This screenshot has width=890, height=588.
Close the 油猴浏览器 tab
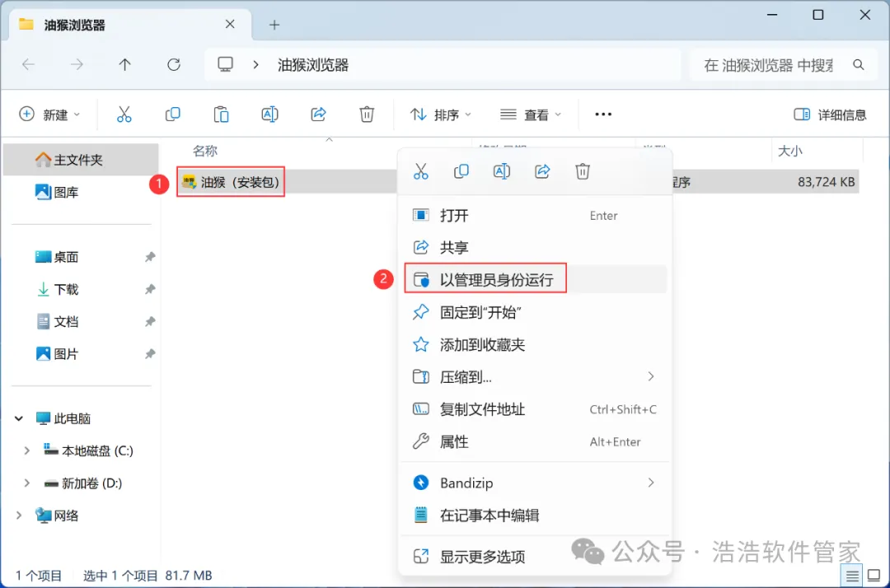click(x=230, y=25)
